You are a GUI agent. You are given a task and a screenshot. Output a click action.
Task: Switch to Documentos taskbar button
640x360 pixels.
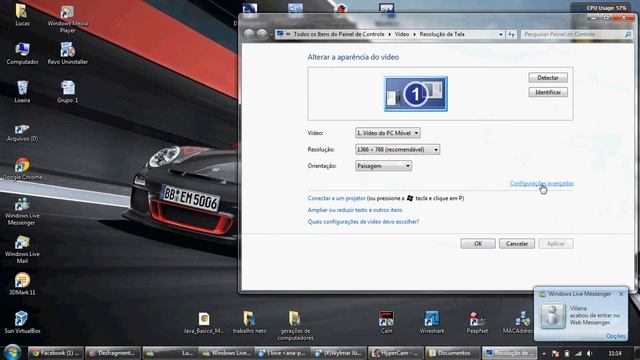(x=453, y=353)
